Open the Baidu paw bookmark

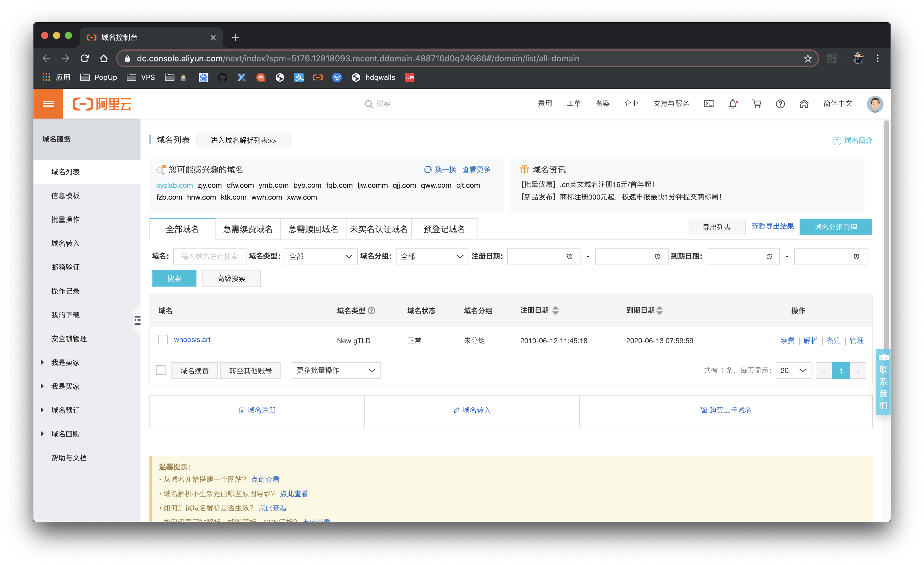point(203,77)
